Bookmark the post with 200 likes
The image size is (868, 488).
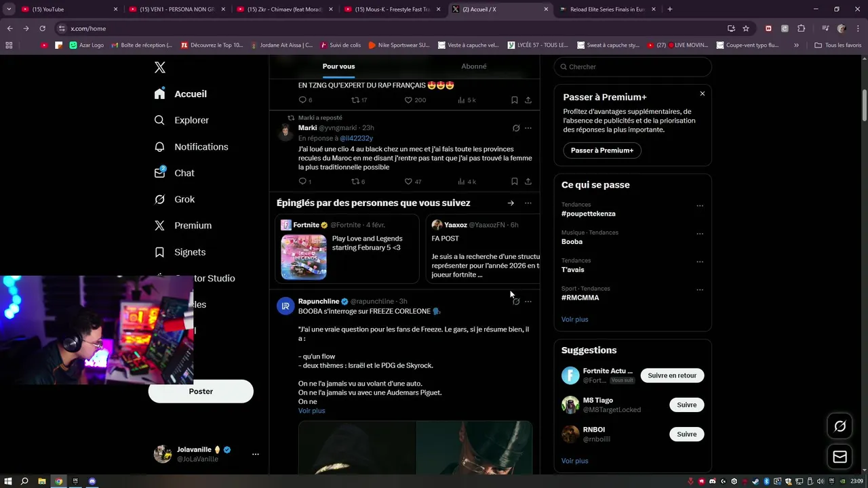click(515, 100)
